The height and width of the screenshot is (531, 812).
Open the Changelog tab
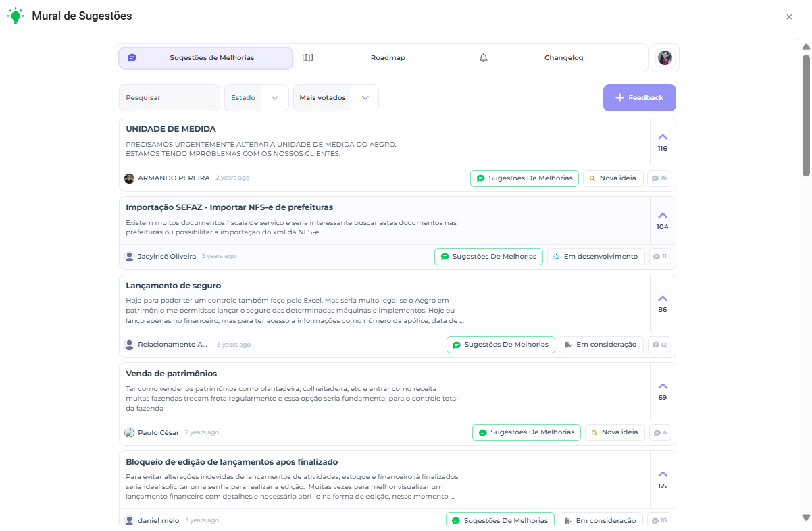(x=563, y=58)
